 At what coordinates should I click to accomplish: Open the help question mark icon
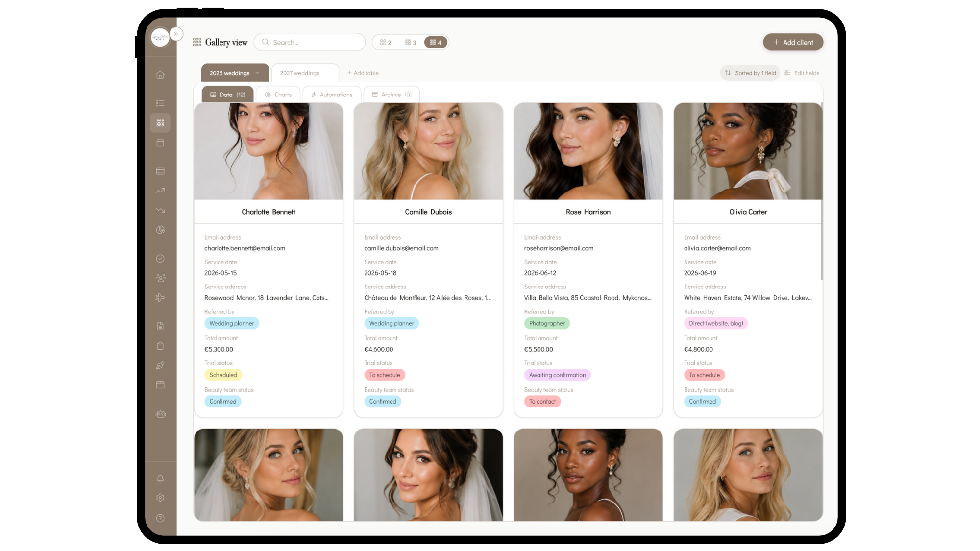[x=160, y=518]
